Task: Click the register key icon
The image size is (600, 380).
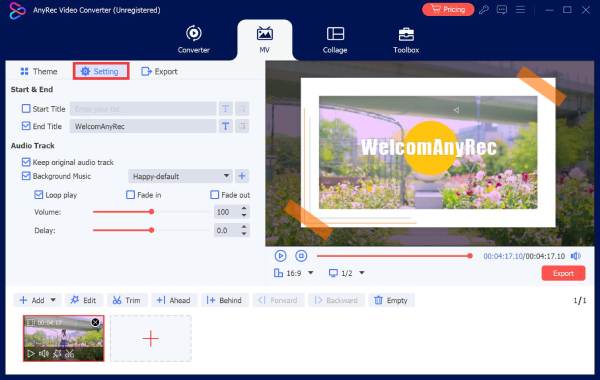Action: tap(484, 10)
